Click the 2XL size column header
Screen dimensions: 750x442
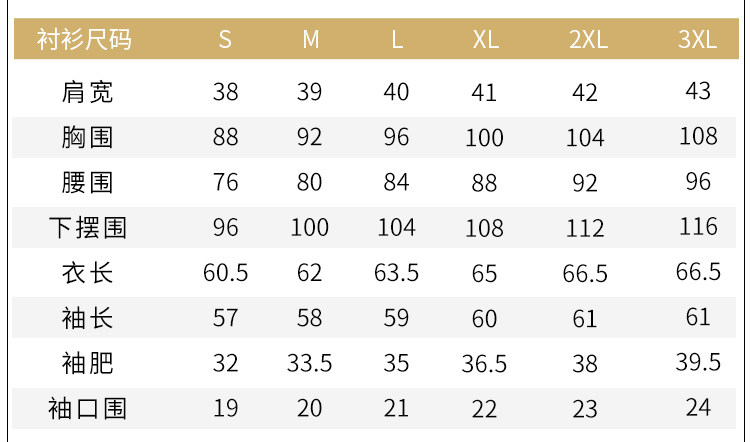click(588, 40)
